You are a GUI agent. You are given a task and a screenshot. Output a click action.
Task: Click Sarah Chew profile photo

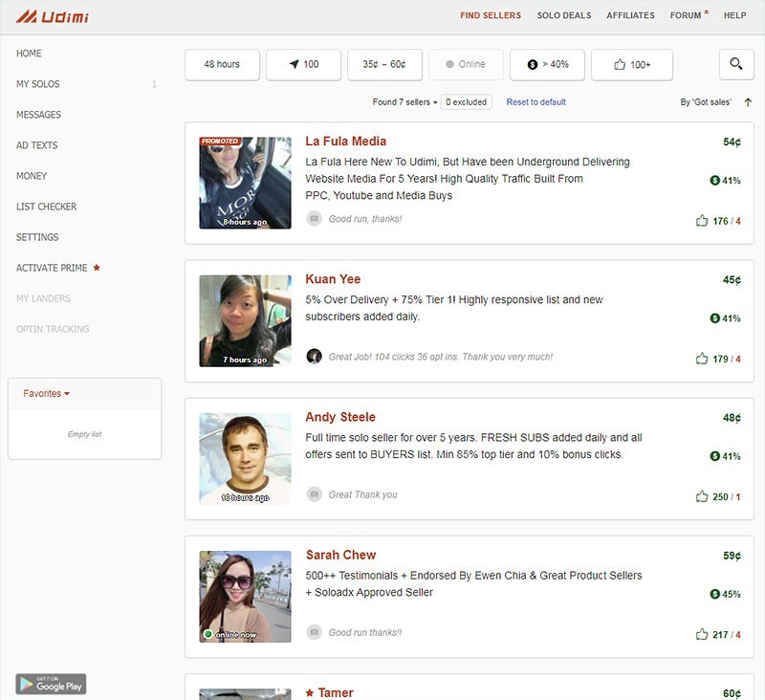(x=245, y=597)
